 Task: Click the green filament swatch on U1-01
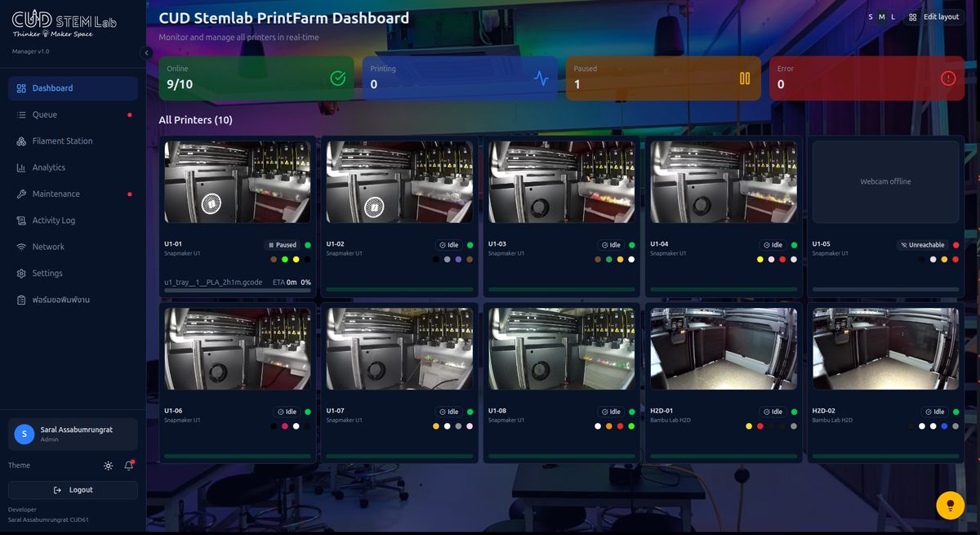(284, 260)
